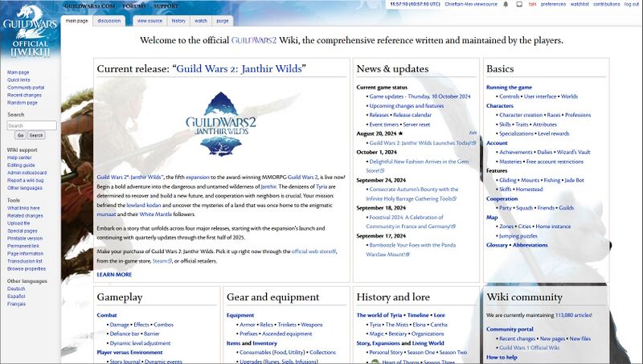Open the lowland kodan link
The image size is (643, 364).
tap(144, 205)
